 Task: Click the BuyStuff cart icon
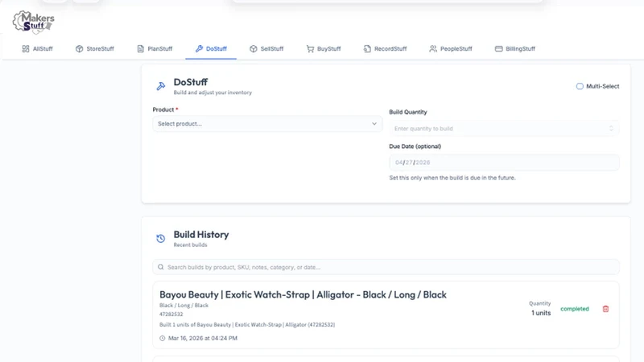tap(310, 49)
